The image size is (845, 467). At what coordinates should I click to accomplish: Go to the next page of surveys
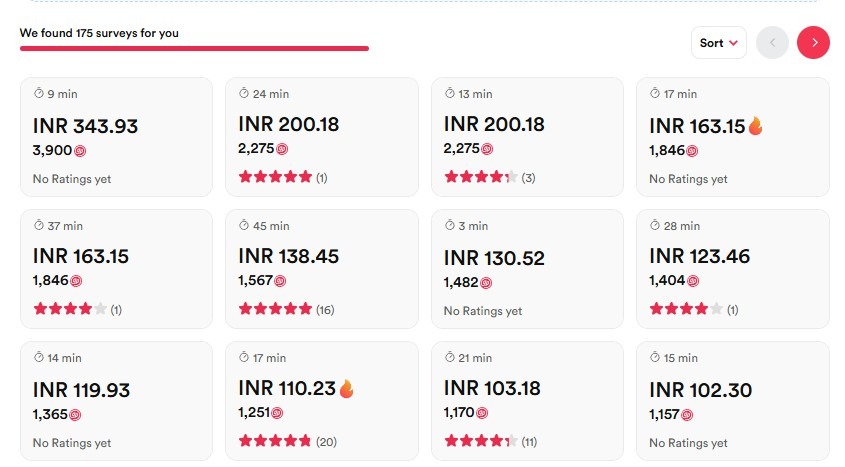tap(813, 43)
